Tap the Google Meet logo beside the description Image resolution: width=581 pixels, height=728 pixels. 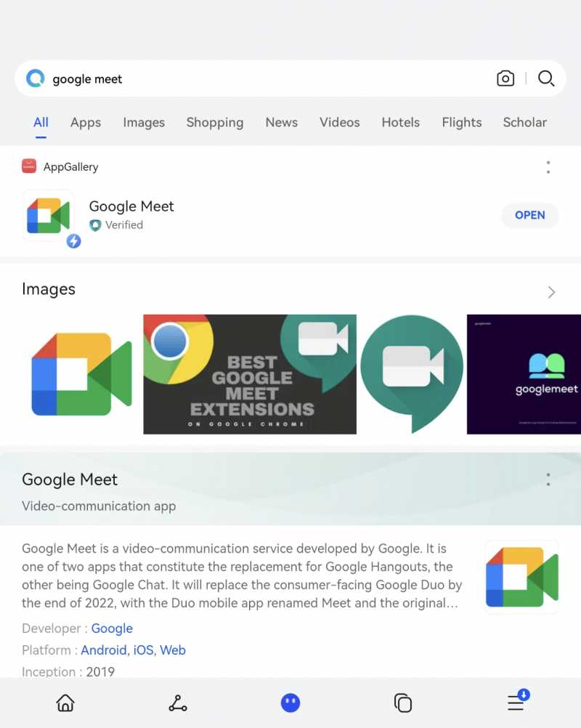521,577
